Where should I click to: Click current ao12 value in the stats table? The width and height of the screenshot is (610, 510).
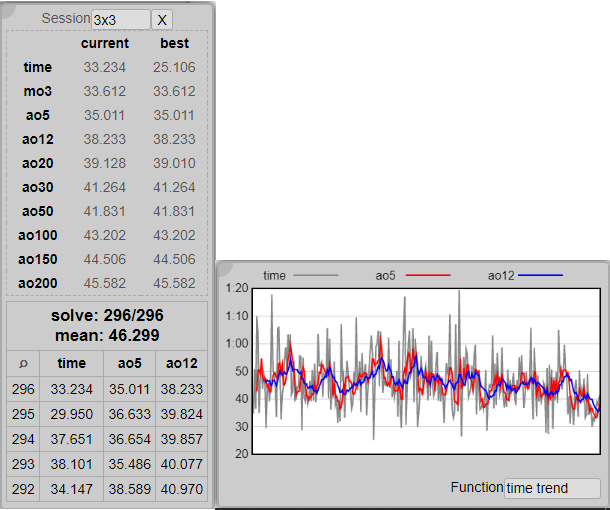105,139
